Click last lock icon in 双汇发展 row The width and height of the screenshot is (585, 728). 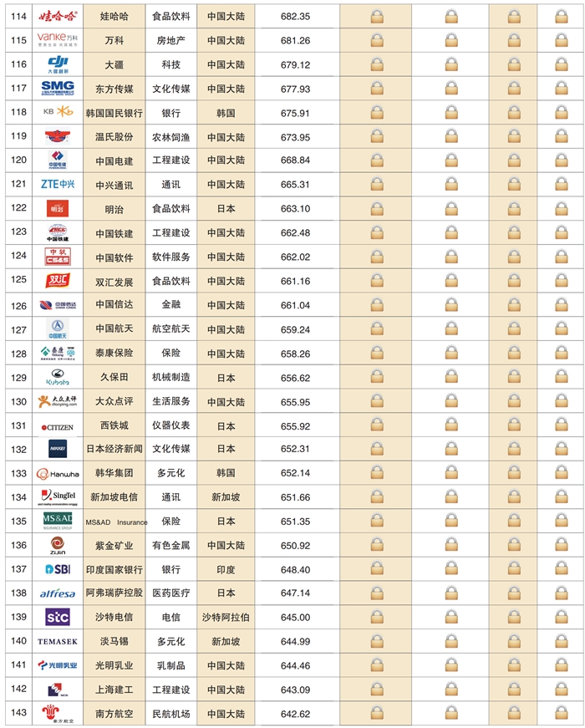coord(562,281)
